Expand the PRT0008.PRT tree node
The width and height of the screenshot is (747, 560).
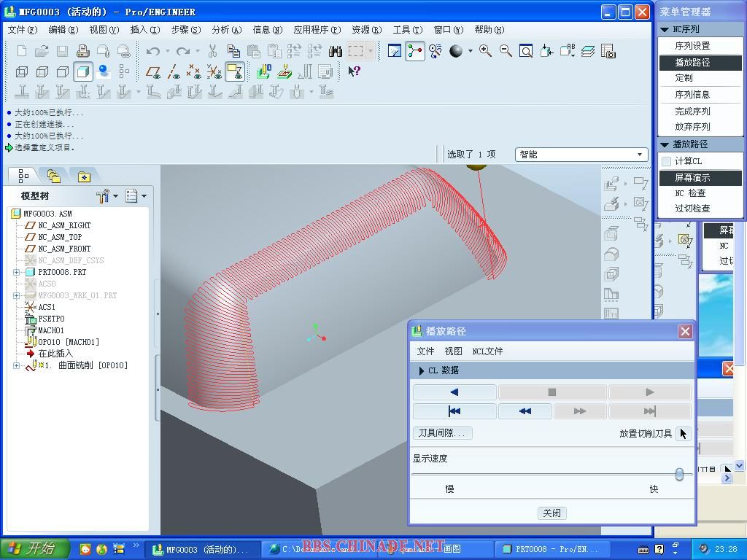(16, 272)
